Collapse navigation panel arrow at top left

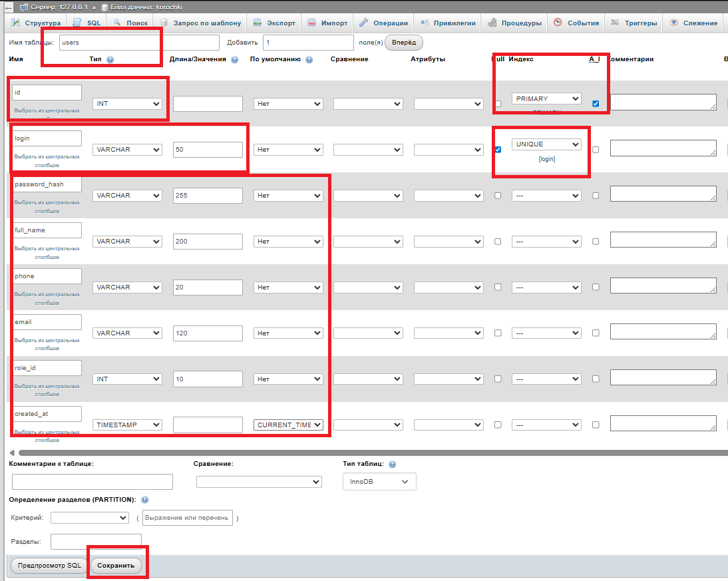tap(9, 7)
